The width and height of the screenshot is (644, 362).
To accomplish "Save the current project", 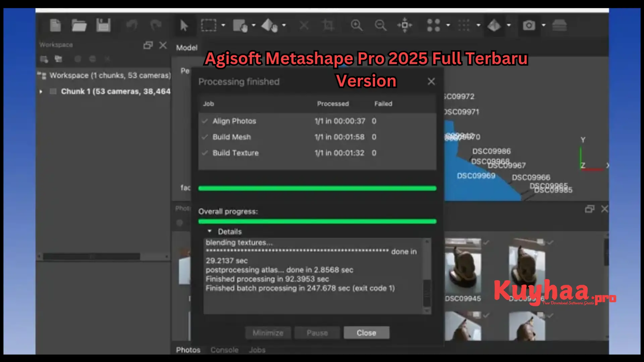I will (103, 25).
